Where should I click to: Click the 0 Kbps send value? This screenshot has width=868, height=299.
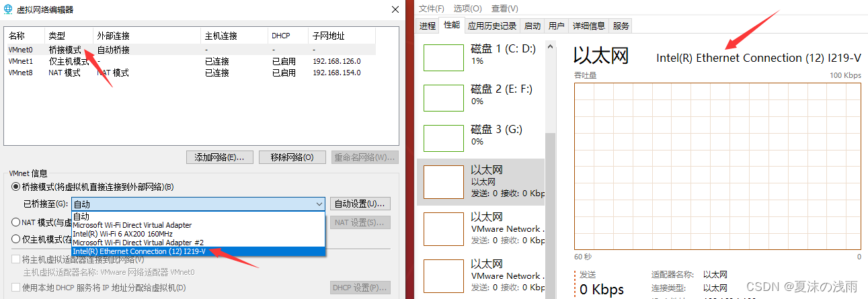pos(602,290)
